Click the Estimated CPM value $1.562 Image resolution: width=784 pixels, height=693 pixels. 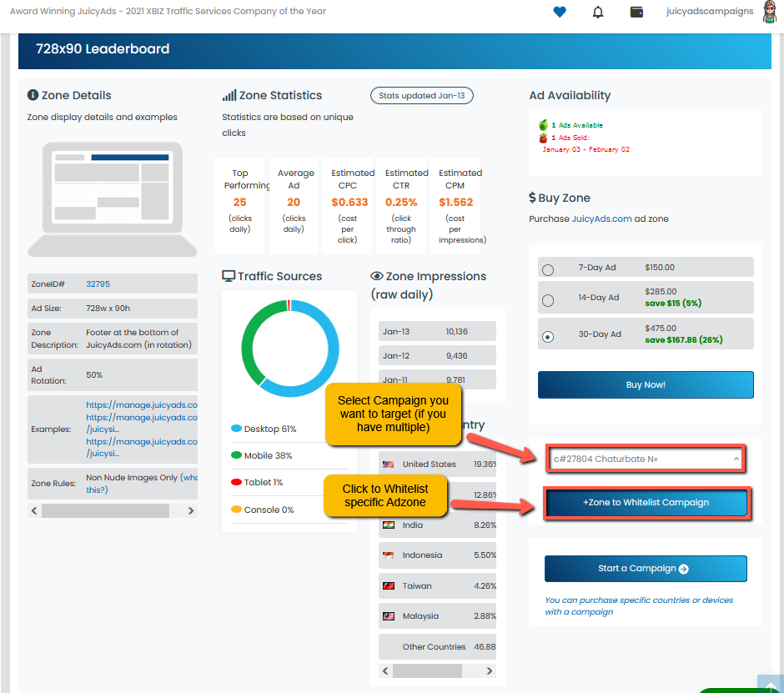pos(456,202)
